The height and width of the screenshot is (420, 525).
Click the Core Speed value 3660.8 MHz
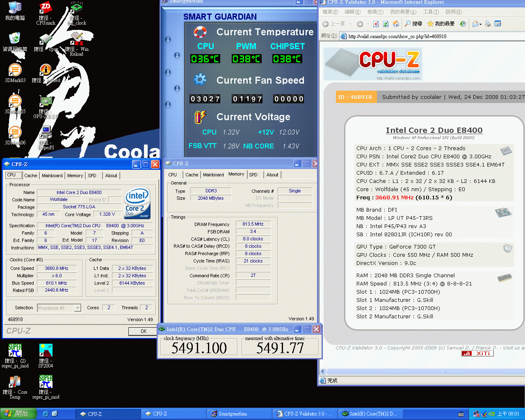point(57,268)
